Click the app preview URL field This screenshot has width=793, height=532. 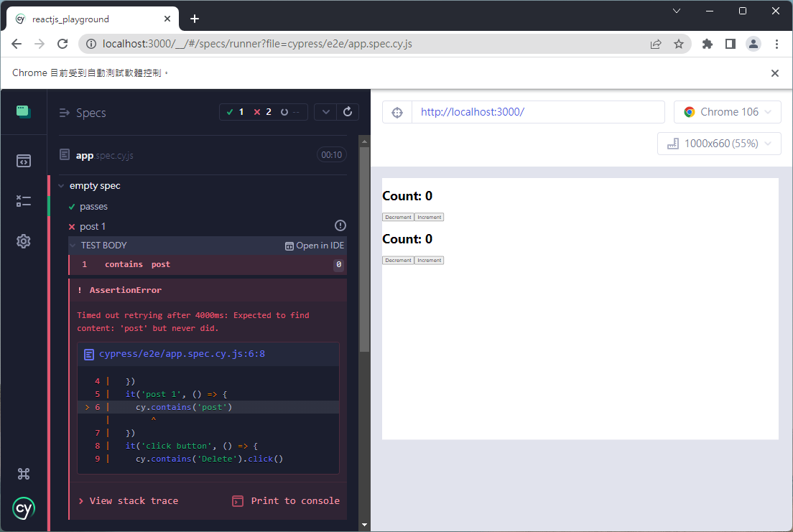click(x=537, y=112)
